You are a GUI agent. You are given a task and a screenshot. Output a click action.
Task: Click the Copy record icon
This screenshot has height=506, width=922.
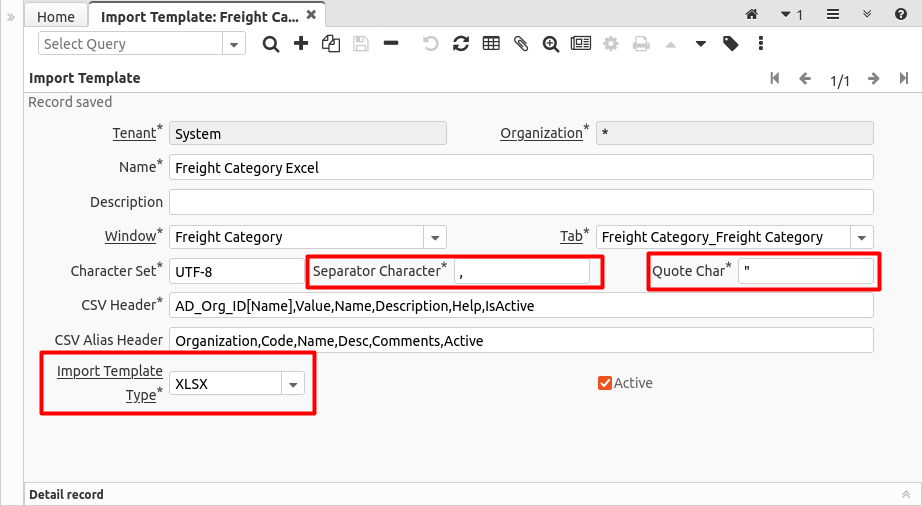point(330,44)
